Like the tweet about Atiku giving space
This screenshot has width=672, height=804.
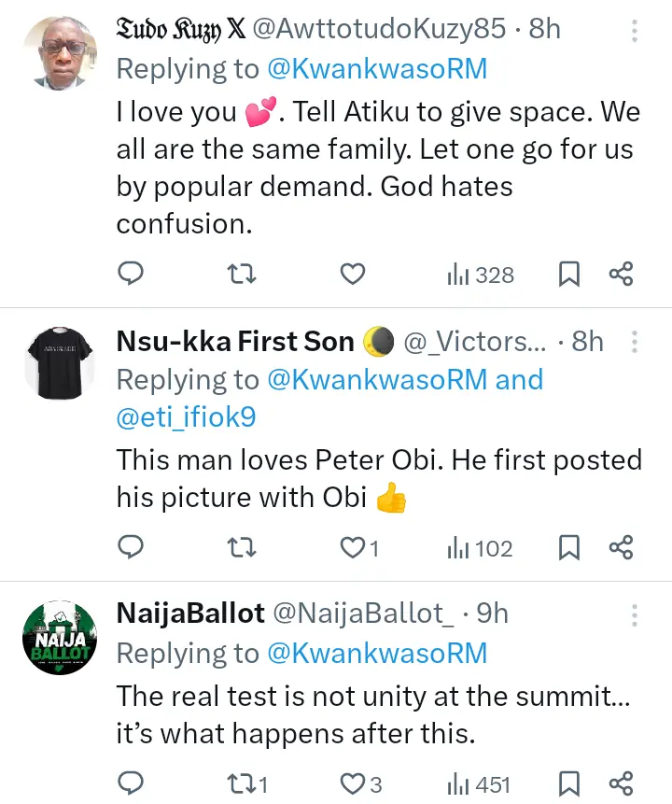click(x=352, y=274)
